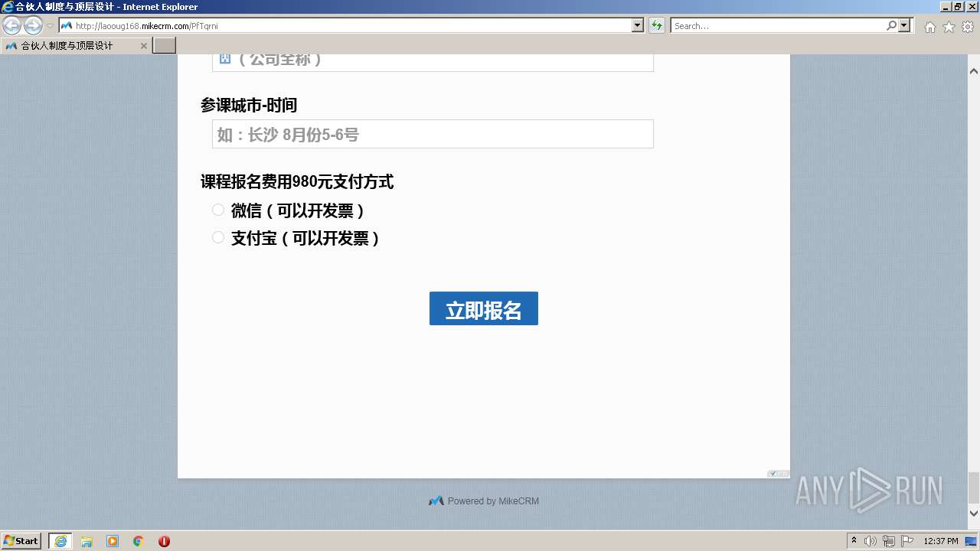Image resolution: width=980 pixels, height=551 pixels.
Task: Open a new blank tab
Action: pyautogui.click(x=165, y=45)
